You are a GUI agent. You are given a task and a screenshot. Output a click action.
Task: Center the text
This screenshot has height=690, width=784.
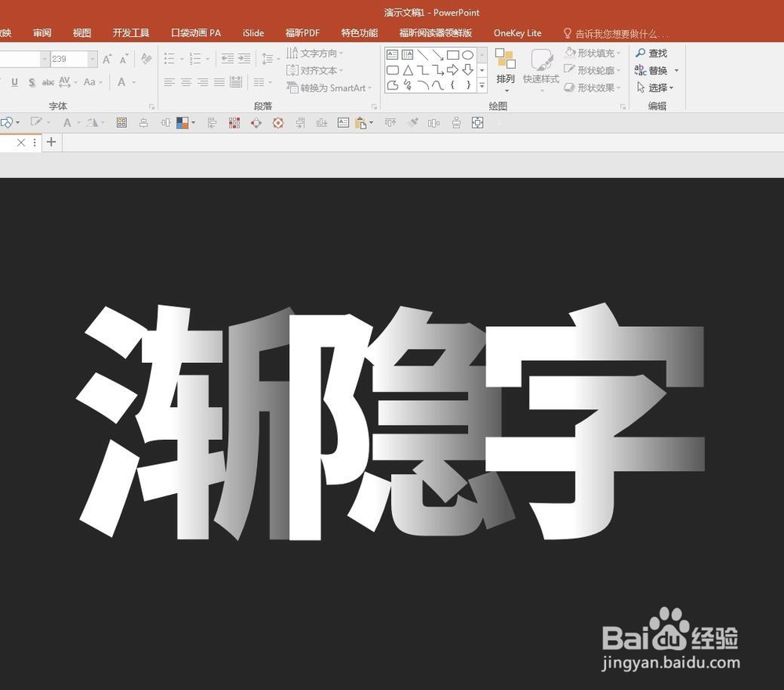[186, 82]
